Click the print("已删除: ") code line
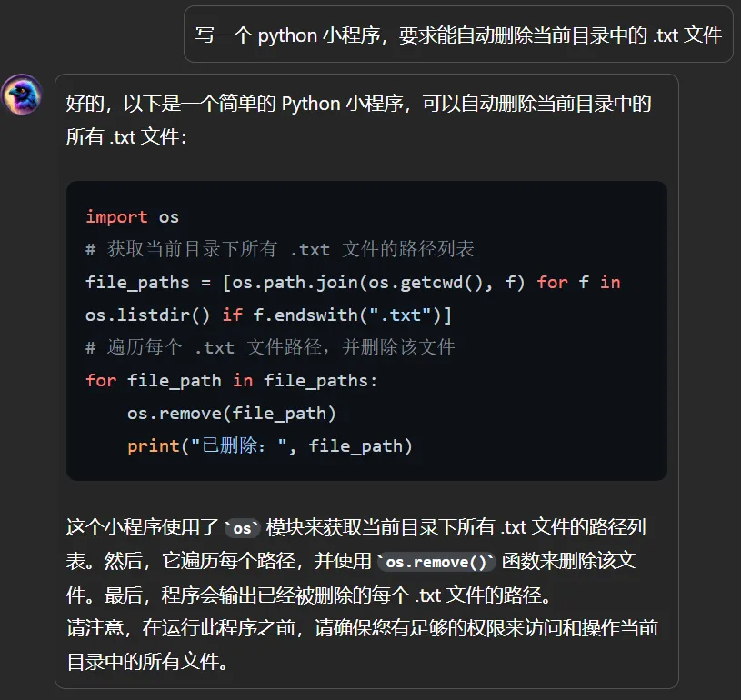Viewport: 741px width, 700px height. [270, 446]
